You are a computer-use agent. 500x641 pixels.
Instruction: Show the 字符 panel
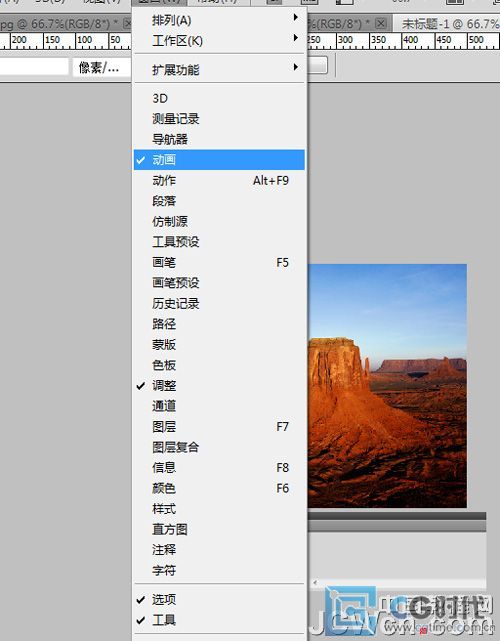point(219,570)
